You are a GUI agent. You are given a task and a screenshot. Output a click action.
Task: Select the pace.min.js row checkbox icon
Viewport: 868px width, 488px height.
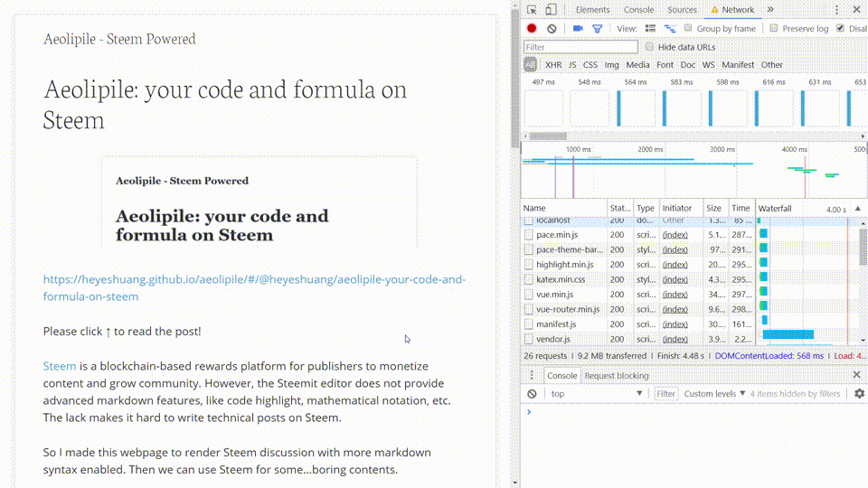pos(529,235)
